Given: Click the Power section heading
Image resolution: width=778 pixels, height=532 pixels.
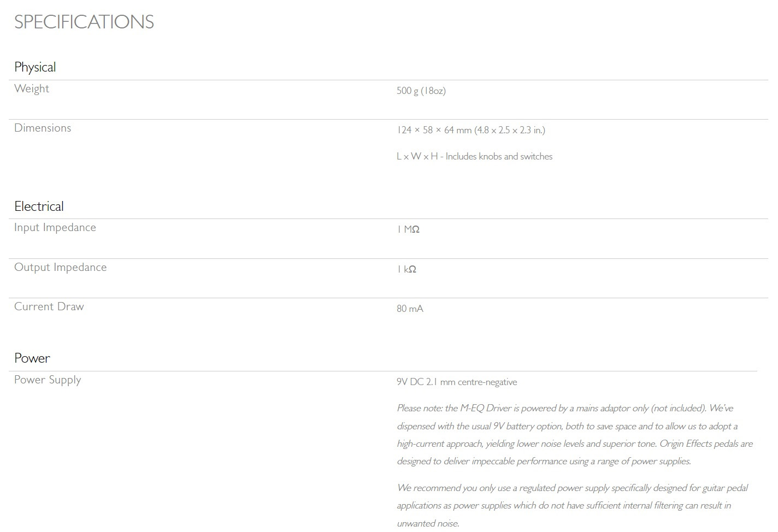Looking at the screenshot, I should 32,358.
